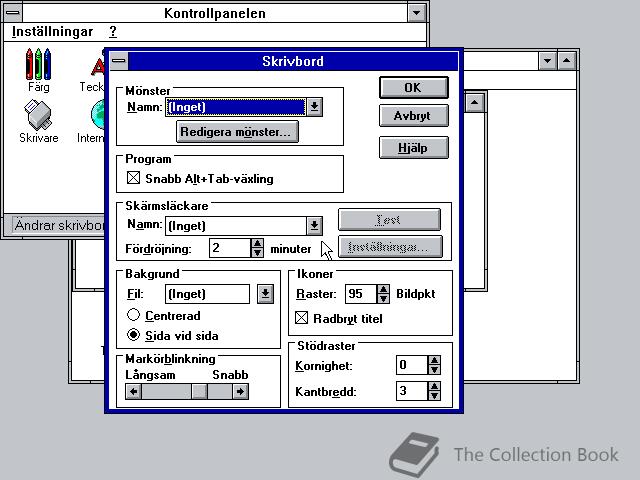Open the Skrivbord dialog system menu box

coord(119,61)
